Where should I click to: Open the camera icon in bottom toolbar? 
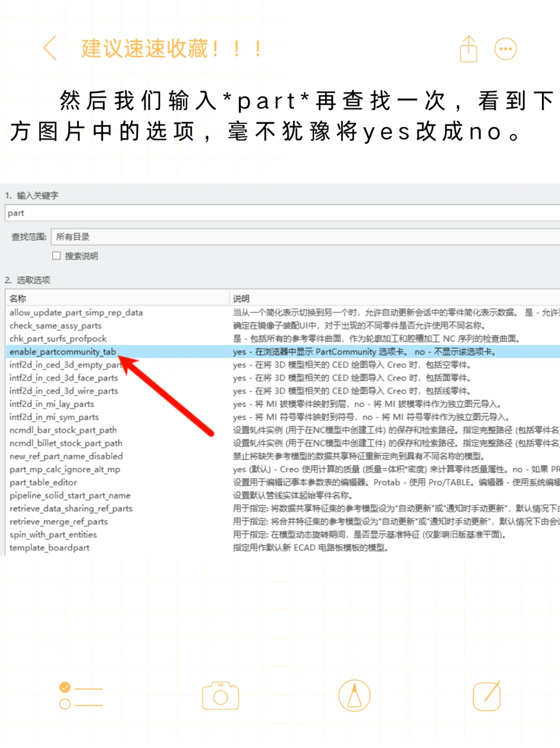pyautogui.click(x=220, y=695)
